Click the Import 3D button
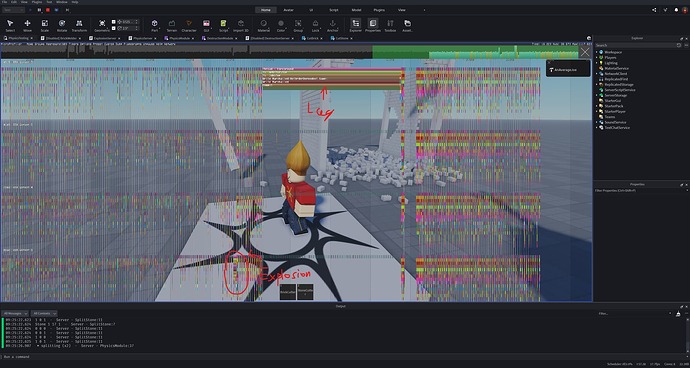This screenshot has height=368, width=690. coord(241,26)
